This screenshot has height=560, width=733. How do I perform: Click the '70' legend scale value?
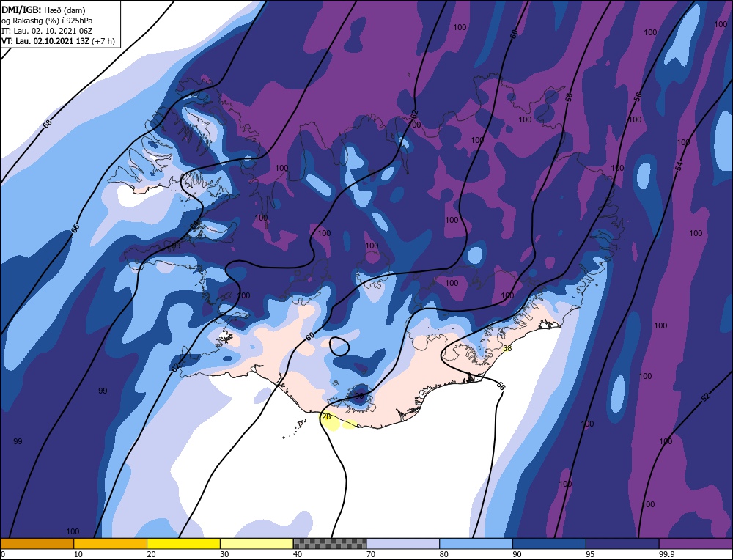[371, 554]
